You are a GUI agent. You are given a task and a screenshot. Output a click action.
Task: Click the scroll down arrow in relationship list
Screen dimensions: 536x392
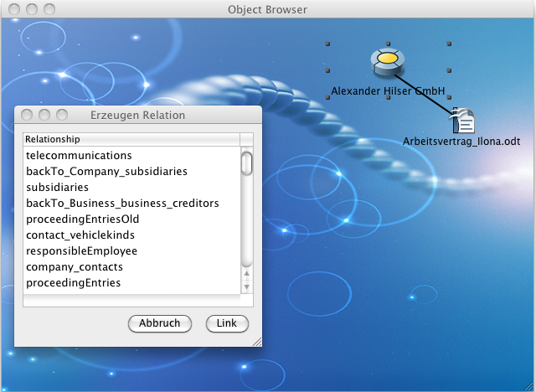pos(246,286)
